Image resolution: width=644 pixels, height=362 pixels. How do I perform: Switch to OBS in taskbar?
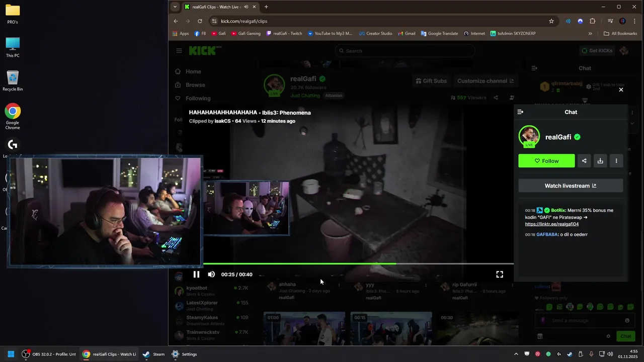tap(49, 354)
